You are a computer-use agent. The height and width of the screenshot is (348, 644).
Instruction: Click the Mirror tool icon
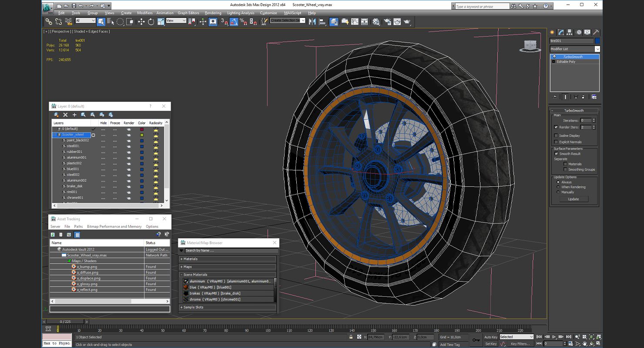coord(312,22)
